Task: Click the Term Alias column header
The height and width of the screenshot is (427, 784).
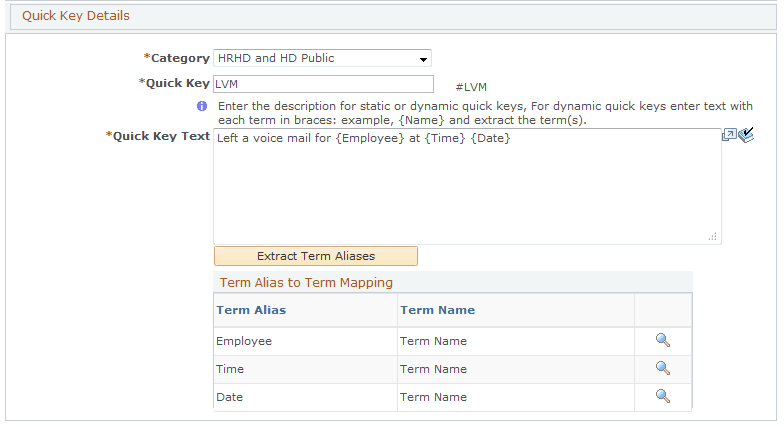Action: (x=251, y=310)
